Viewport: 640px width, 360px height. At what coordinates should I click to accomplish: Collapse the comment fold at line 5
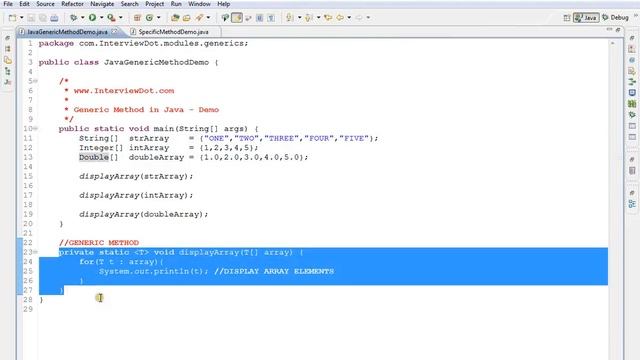point(36,81)
